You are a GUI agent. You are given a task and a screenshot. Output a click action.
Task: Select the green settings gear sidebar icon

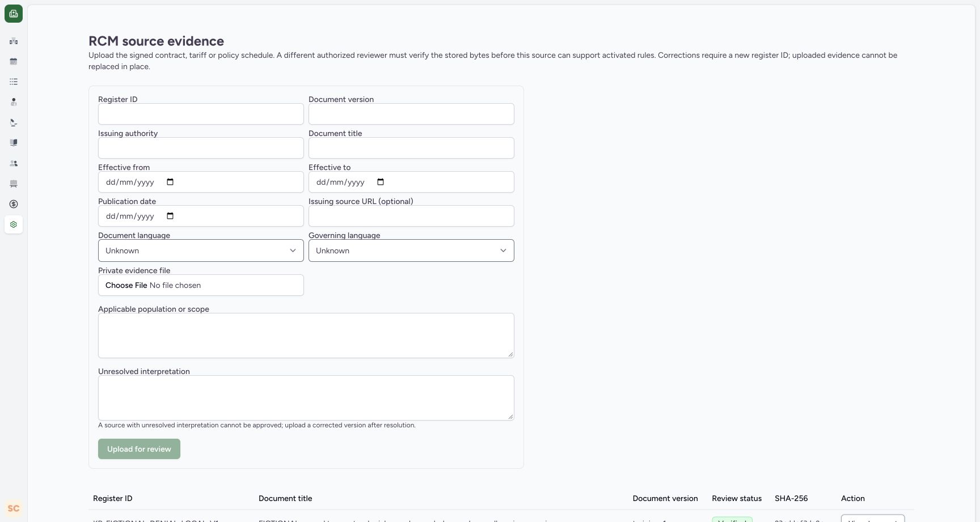click(x=14, y=224)
